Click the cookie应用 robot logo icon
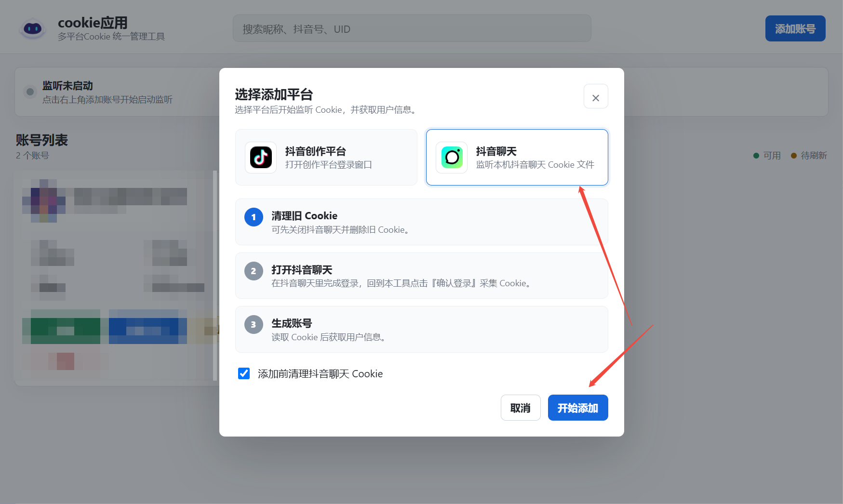Screen dimensions: 843x504 (x=32, y=29)
